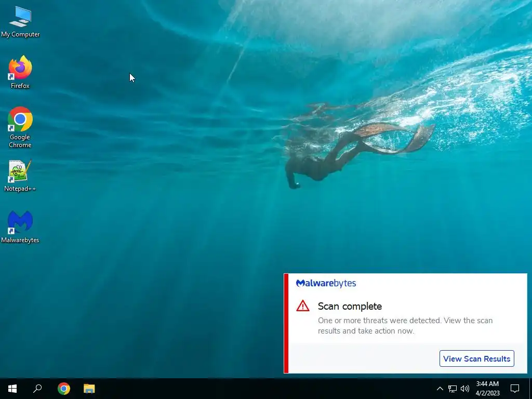Click the threats detected message text
This screenshot has width=532, height=399.
(405, 326)
